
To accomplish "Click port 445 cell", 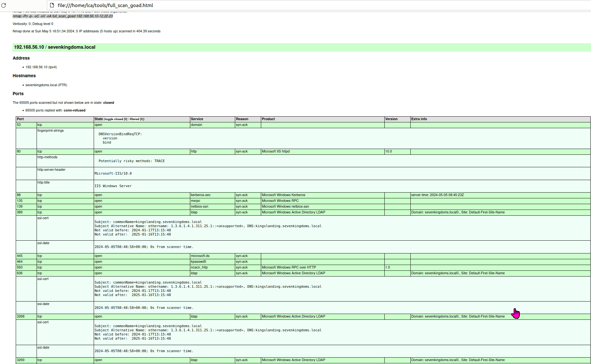I will [x=26, y=256].
